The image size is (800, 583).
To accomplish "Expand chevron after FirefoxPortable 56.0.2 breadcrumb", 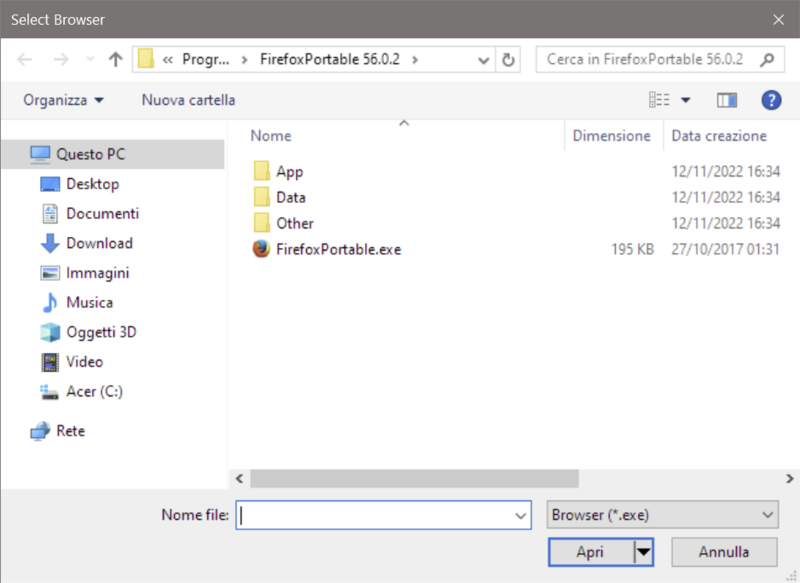I will click(x=415, y=60).
